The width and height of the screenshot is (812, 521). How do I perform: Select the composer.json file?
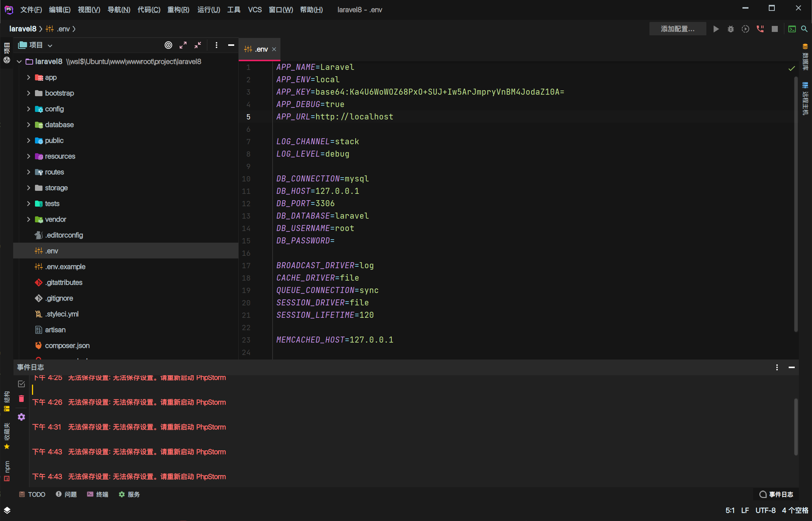(126, 346)
